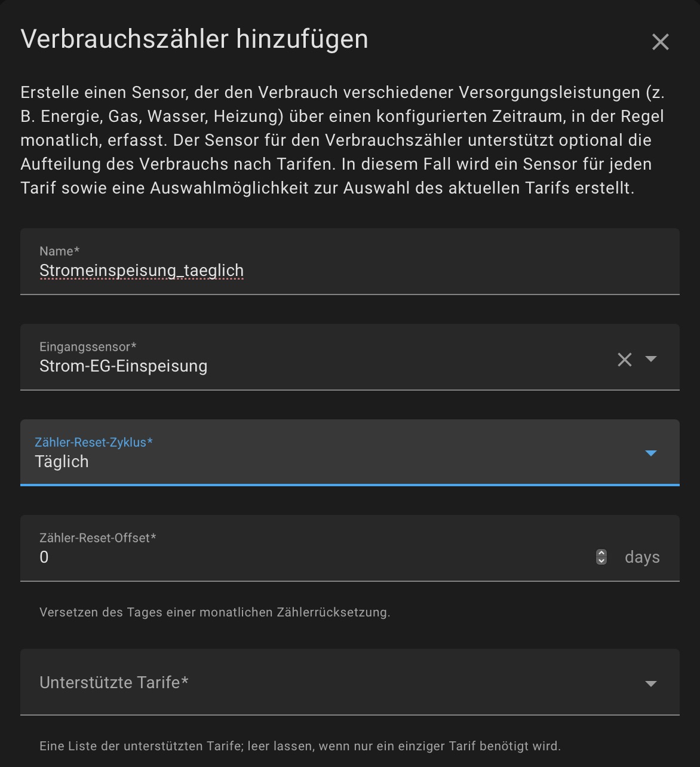
Task: Click into the Stromeinspeisung_taeglich name field
Action: pyautogui.click(x=350, y=262)
